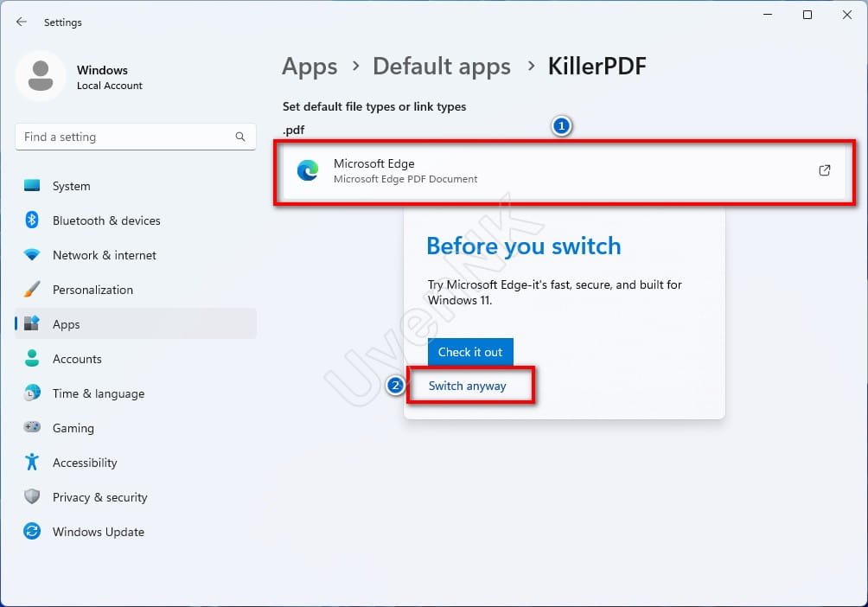Open Personalization settings
The image size is (868, 607).
click(x=136, y=290)
